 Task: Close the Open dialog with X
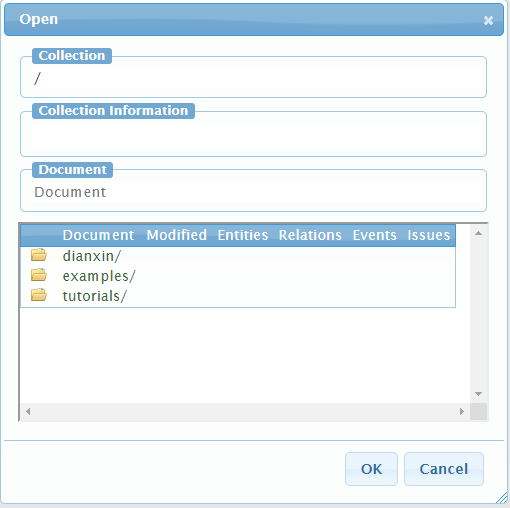[488, 20]
